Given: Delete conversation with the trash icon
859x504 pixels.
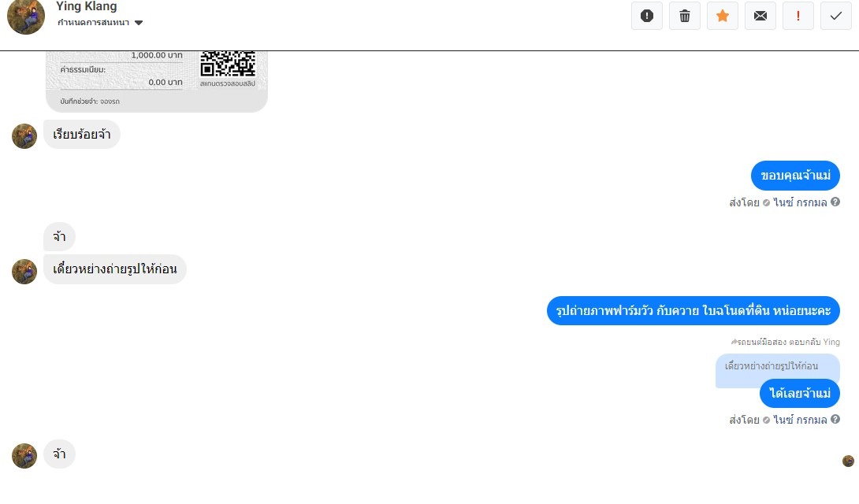Looking at the screenshot, I should (685, 16).
